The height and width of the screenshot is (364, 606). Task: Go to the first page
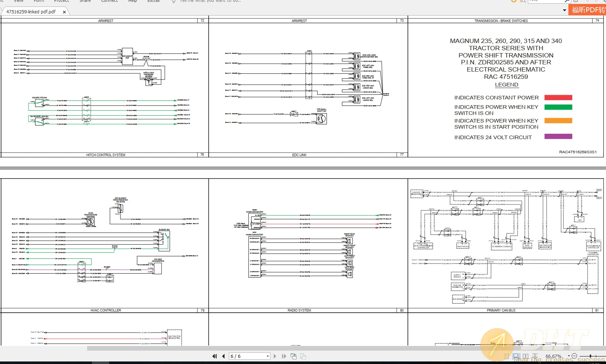(214, 356)
